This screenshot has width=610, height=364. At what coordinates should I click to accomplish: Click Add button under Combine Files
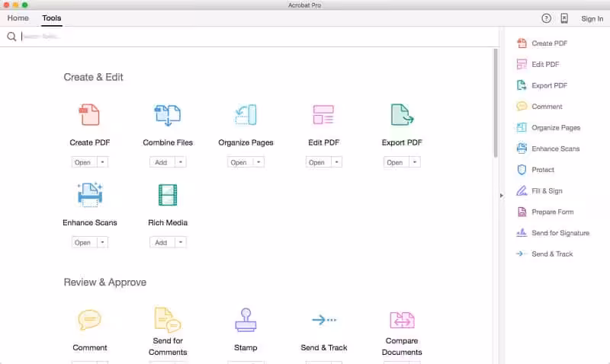point(162,162)
